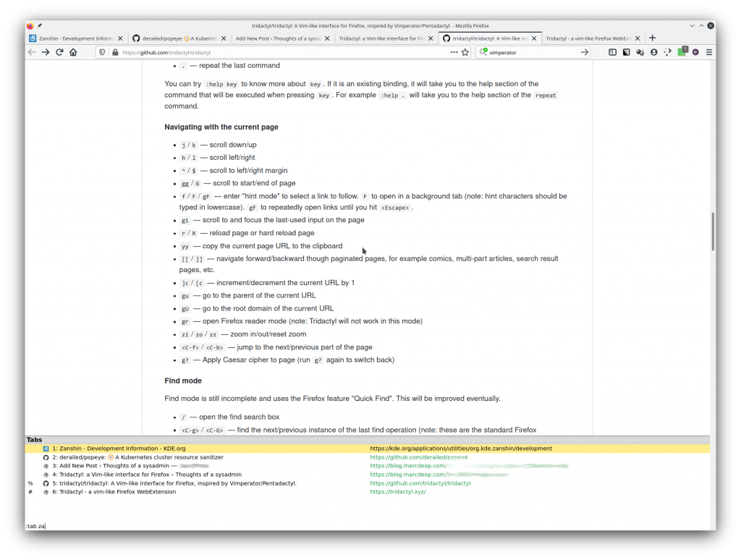The image size is (741, 560).
Task: Open page actions three-dot menu
Action: point(454,53)
